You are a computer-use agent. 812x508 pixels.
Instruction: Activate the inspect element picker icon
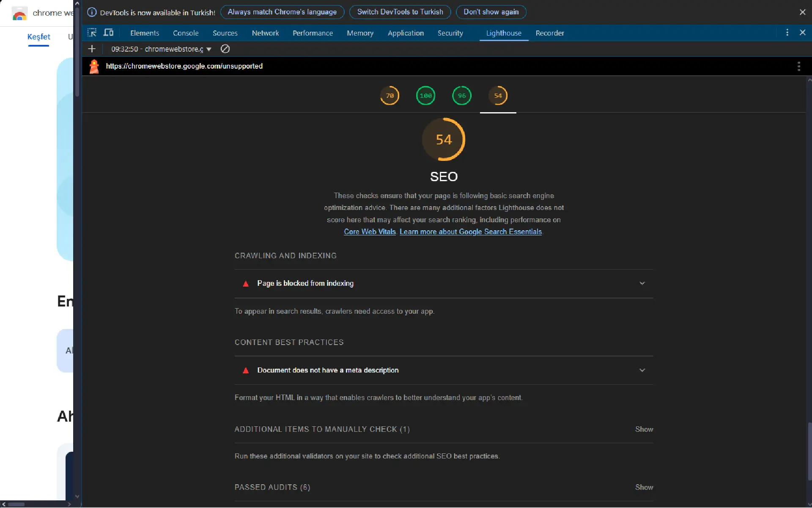click(x=92, y=33)
